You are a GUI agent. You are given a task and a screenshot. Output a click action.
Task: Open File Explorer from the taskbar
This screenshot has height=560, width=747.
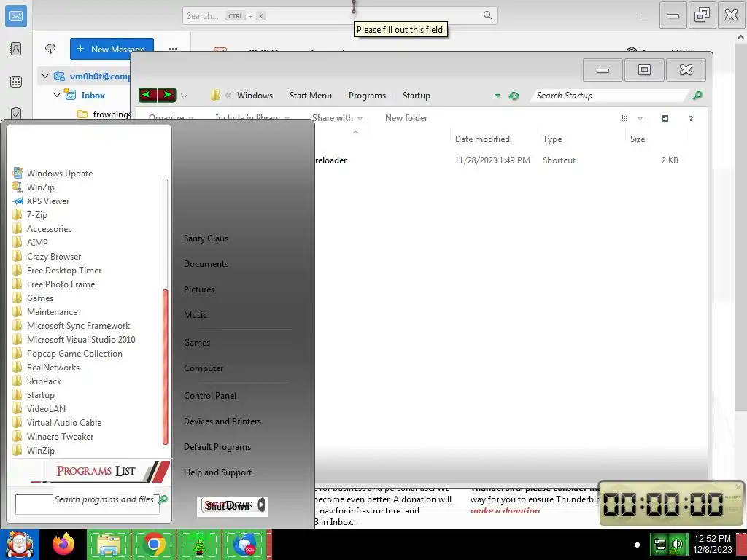[109, 544]
